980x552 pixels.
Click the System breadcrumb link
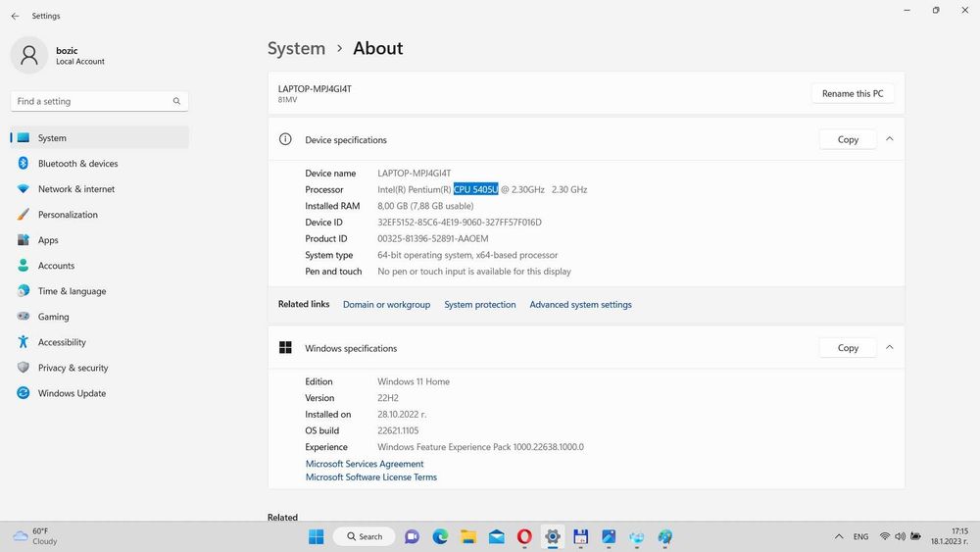(x=296, y=48)
